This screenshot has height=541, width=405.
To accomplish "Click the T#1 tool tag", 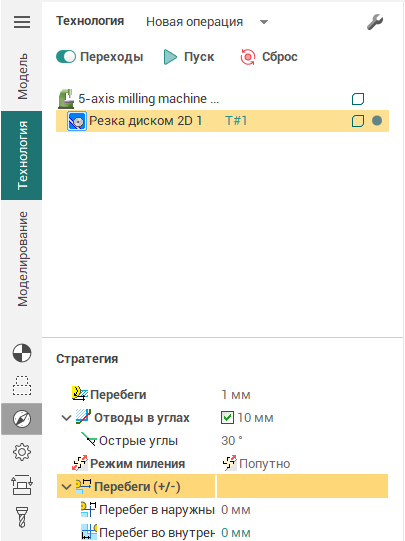I will pyautogui.click(x=236, y=121).
